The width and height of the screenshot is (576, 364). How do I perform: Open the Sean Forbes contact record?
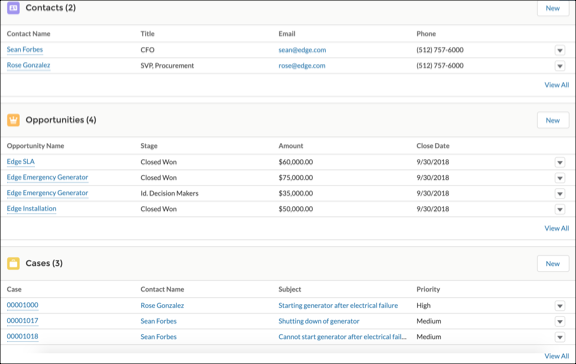pos(25,50)
